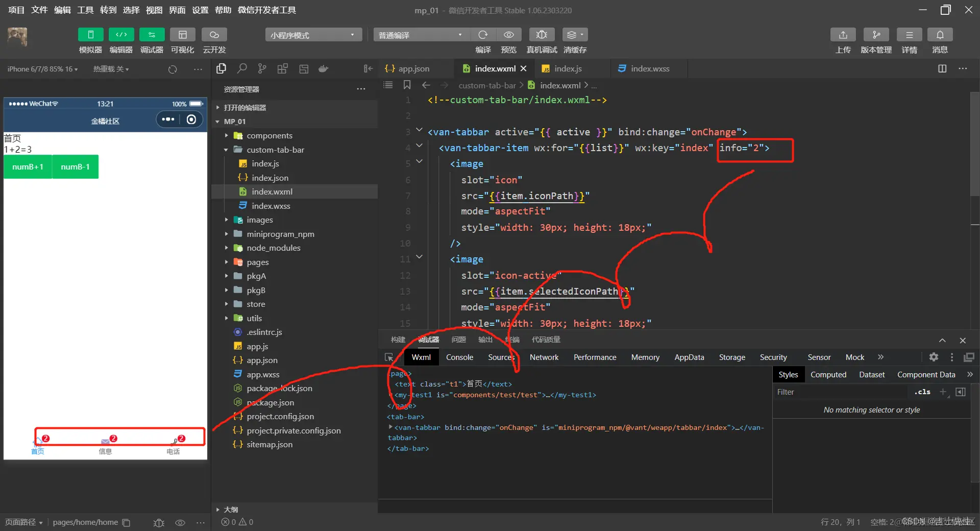Click the bookmark icon in breadcrumb bar
Image resolution: width=980 pixels, height=531 pixels.
pyautogui.click(x=407, y=85)
